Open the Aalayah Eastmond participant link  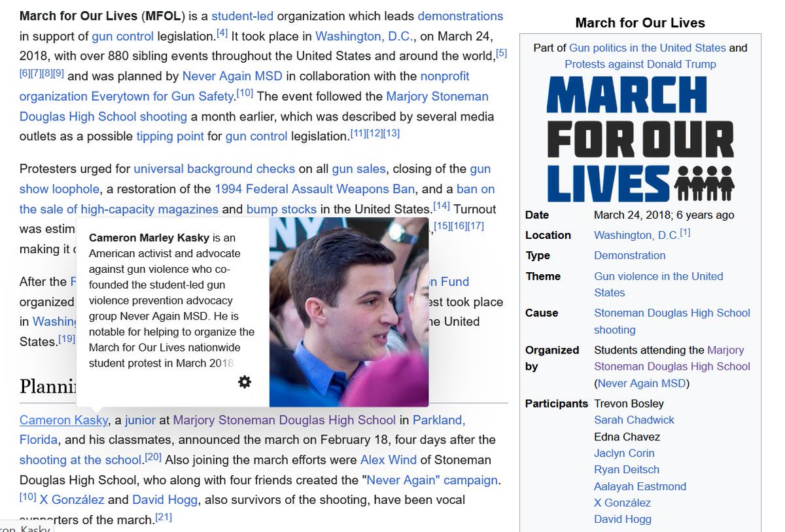(x=640, y=487)
